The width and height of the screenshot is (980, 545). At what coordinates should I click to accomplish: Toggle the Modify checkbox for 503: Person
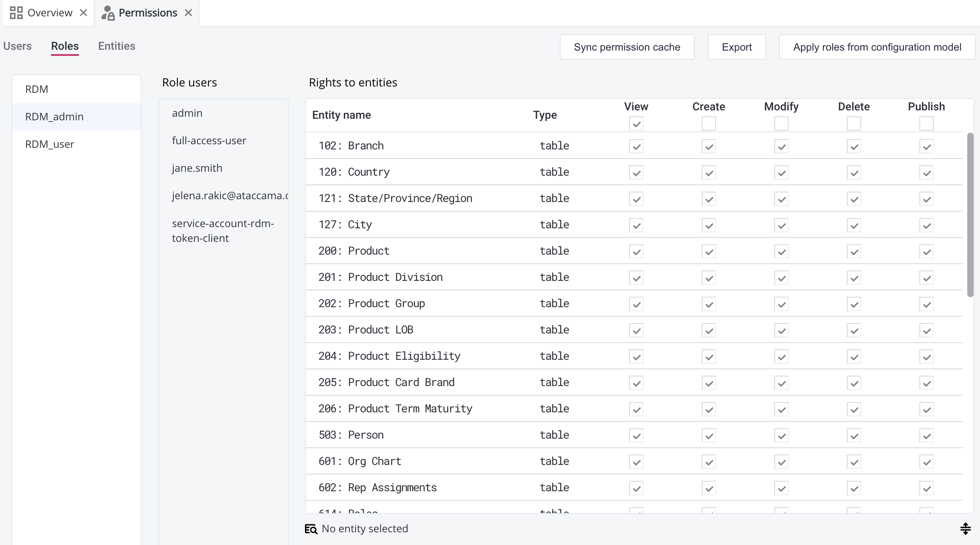pyautogui.click(x=781, y=435)
